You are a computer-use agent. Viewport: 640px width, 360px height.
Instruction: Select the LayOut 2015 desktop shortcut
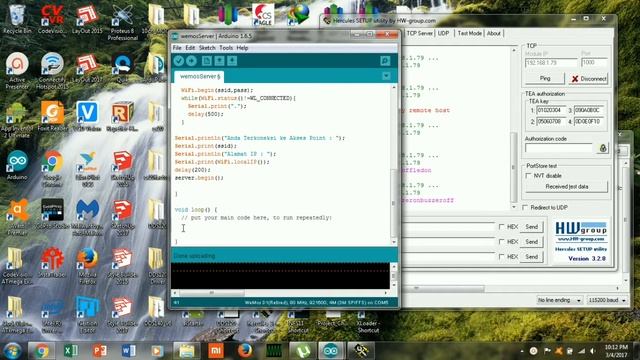click(87, 19)
